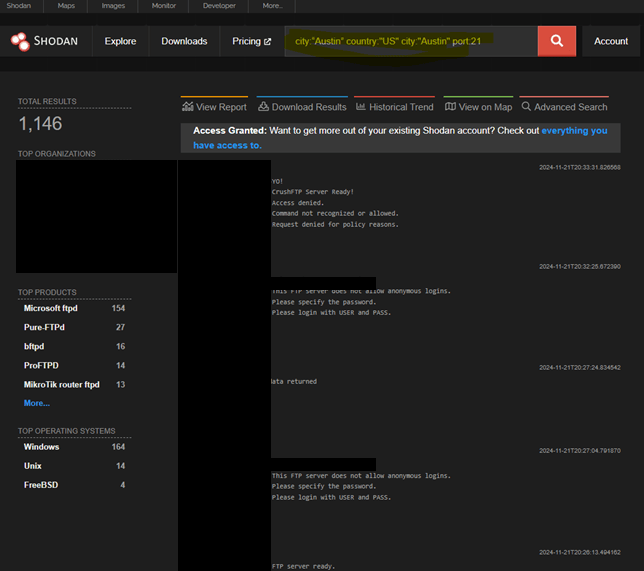This screenshot has height=571, width=644.
Task: Click the Microsoft ftpd count 154
Action: click(x=118, y=308)
